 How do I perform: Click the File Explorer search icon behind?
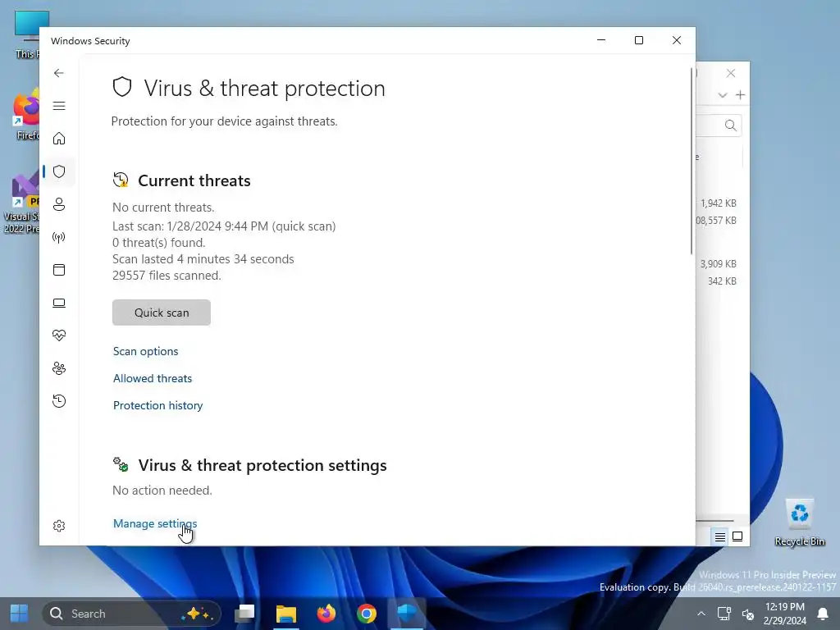(x=730, y=126)
